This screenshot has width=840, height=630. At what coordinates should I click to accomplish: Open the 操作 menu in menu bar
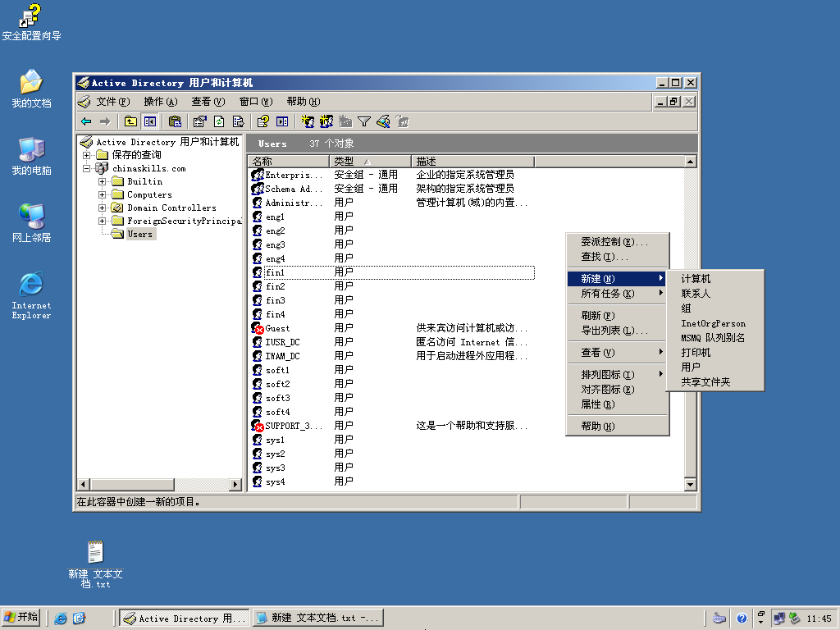tap(161, 102)
